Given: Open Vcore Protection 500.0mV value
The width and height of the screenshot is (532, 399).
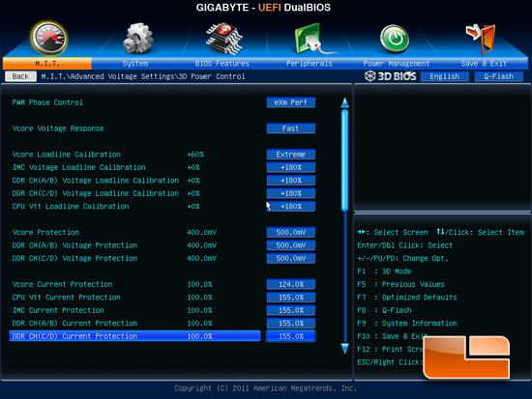Looking at the screenshot, I should click(291, 232).
